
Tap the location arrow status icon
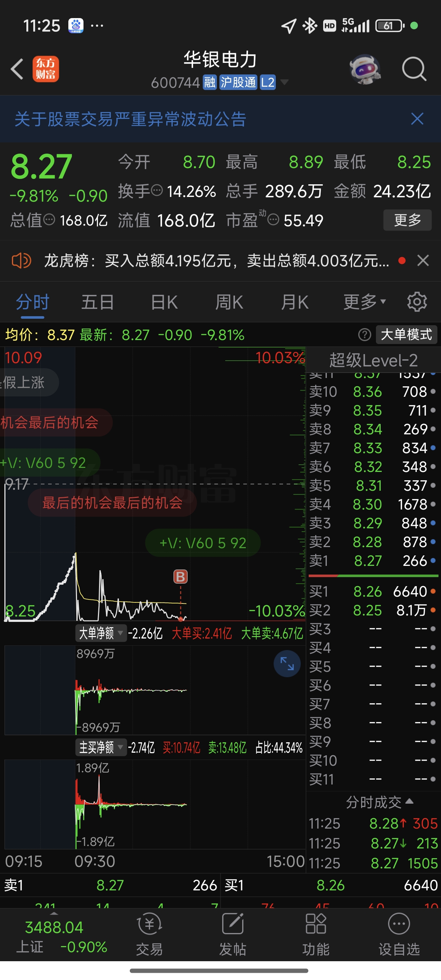(x=289, y=26)
